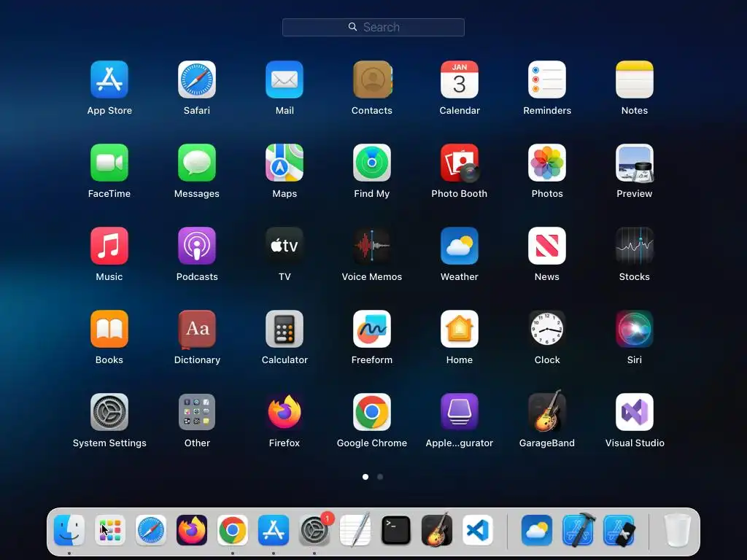Screen dimensions: 747x560
Task: Open the Home app
Action: pos(460,329)
